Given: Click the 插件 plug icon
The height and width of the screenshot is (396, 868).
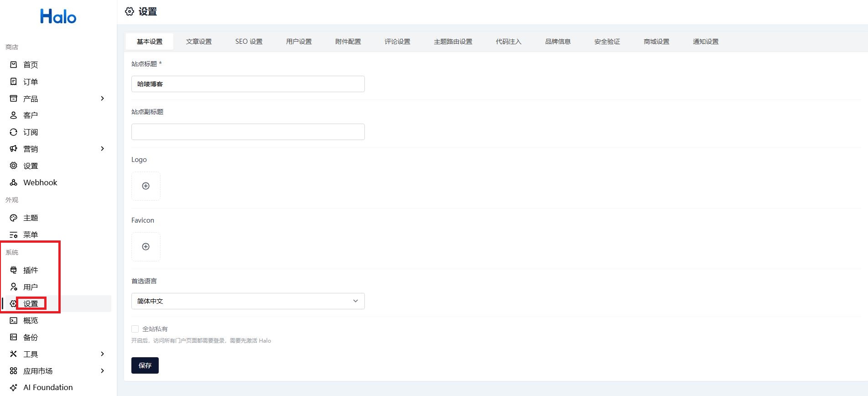Looking at the screenshot, I should point(14,270).
